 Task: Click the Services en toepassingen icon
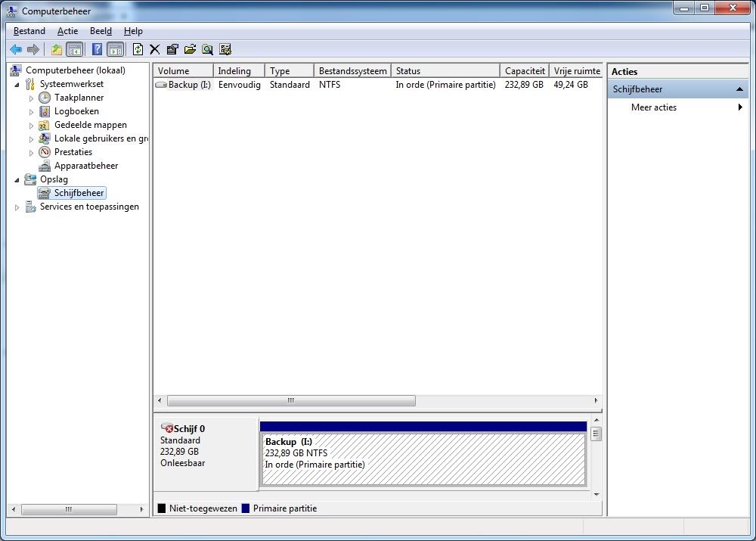point(30,207)
